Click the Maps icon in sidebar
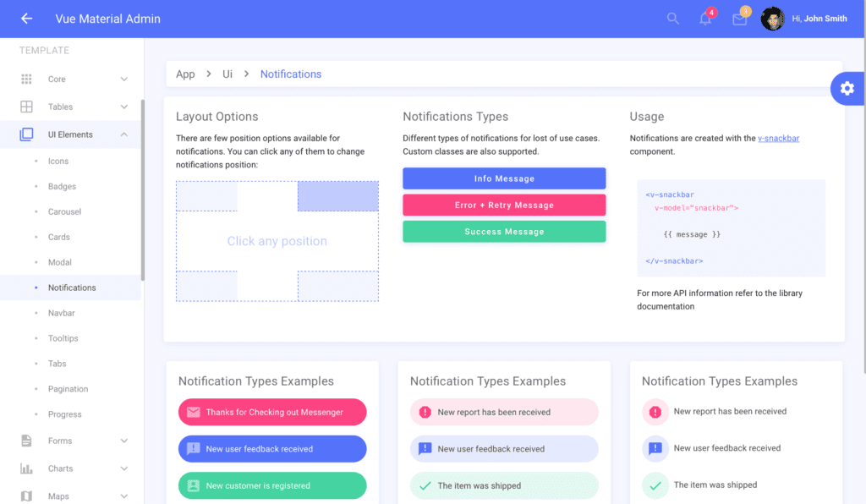This screenshot has height=504, width=866. pyautogui.click(x=26, y=496)
